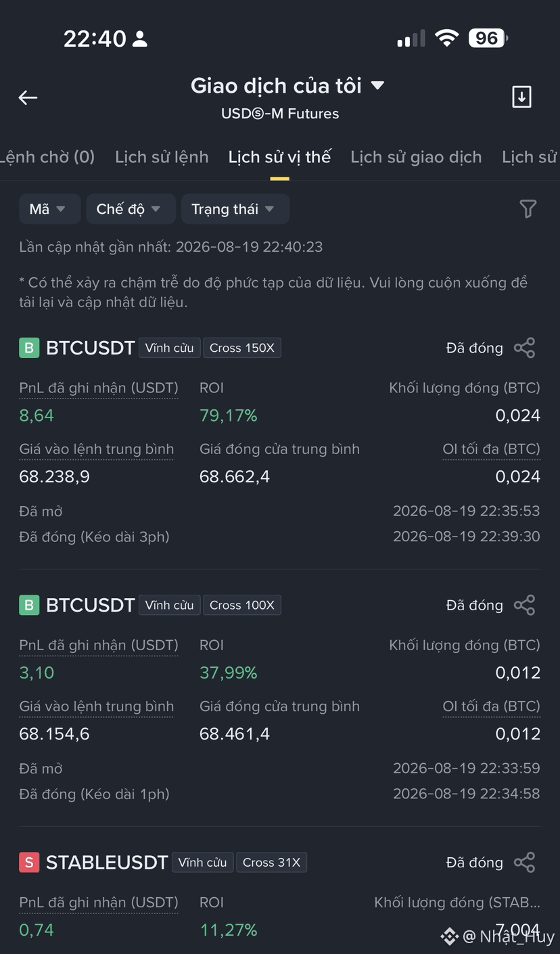This screenshot has width=560, height=954.
Task: Select the Lịch sử vị thế tab
Action: 279,157
